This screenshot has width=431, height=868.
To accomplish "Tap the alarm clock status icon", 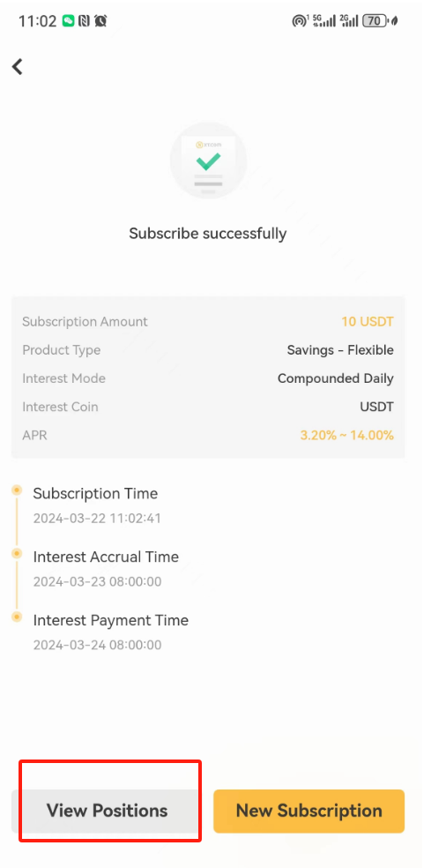I will 100,21.
